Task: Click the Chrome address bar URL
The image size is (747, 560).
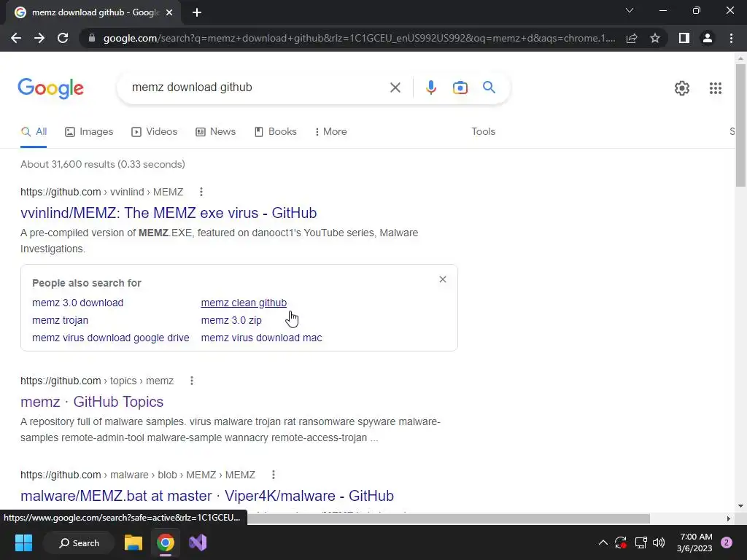Action: point(359,38)
